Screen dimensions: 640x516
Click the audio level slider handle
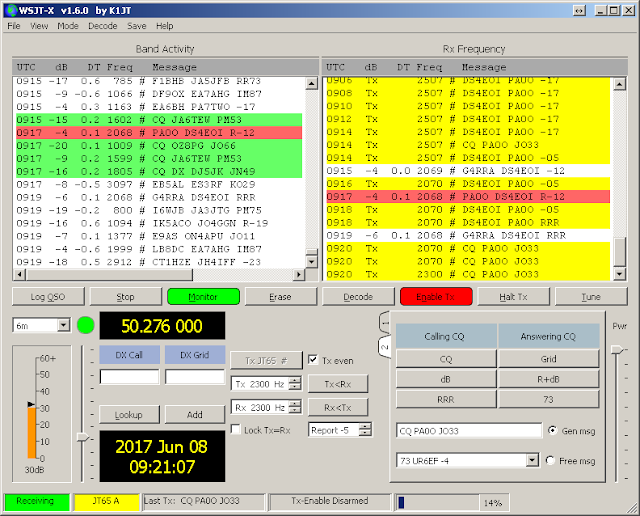coord(83,437)
